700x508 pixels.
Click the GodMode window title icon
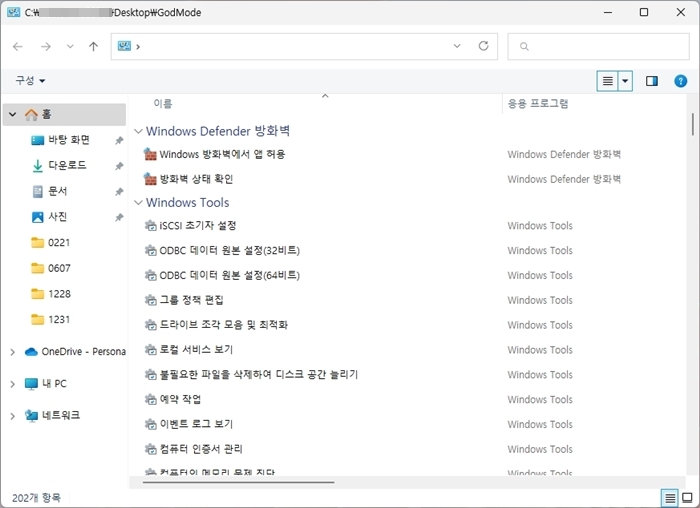pyautogui.click(x=13, y=12)
